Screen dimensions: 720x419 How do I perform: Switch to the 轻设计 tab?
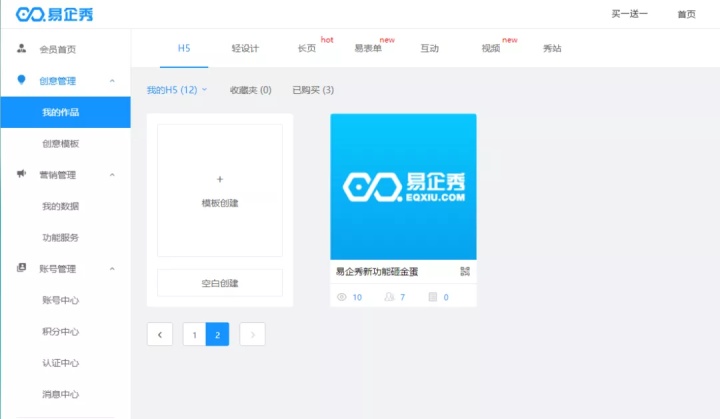[x=245, y=48]
